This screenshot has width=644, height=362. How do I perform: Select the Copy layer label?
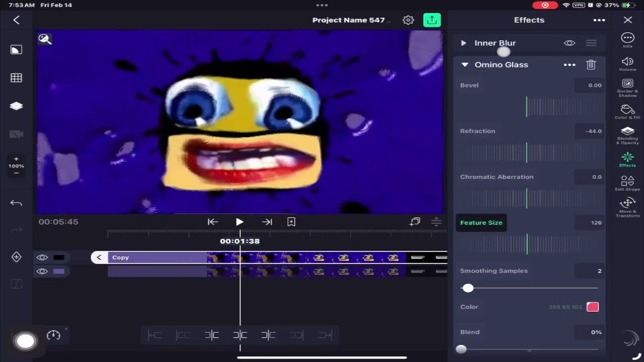click(121, 257)
